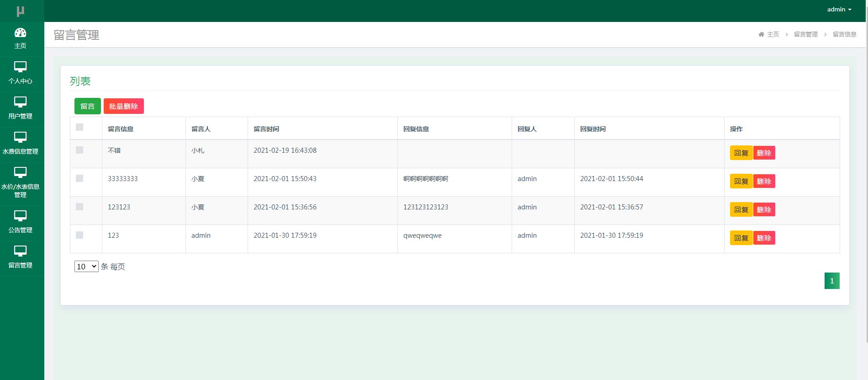Image resolution: width=868 pixels, height=380 pixels.
Task: Click the 水费信息管理 monitor icon
Action: (x=21, y=137)
